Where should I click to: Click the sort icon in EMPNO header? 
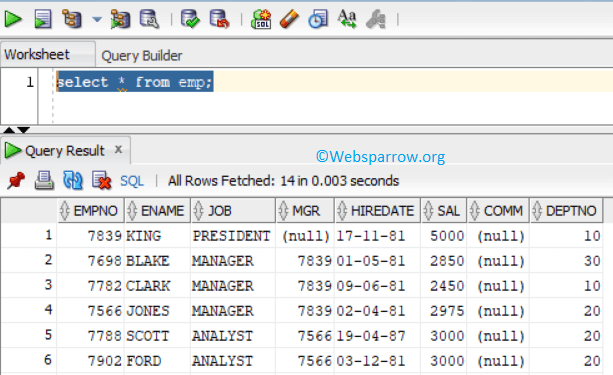[65, 211]
